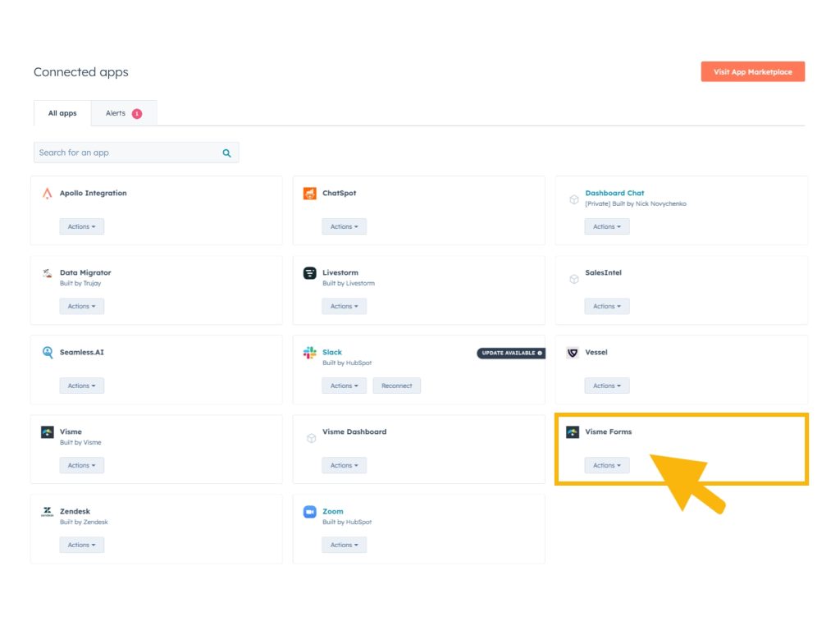Click the Seamless.AI magnifier icon

47,353
